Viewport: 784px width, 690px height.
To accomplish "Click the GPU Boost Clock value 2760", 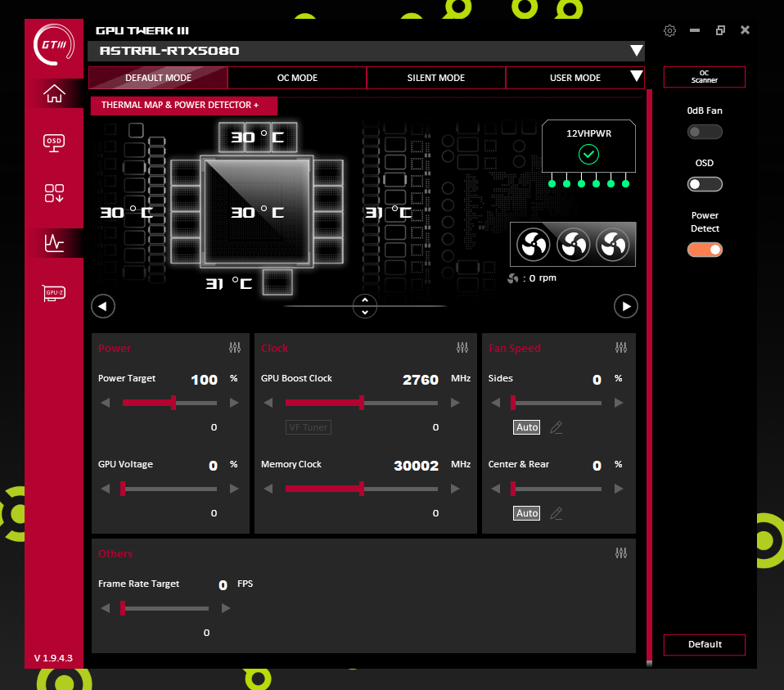I will [x=421, y=380].
